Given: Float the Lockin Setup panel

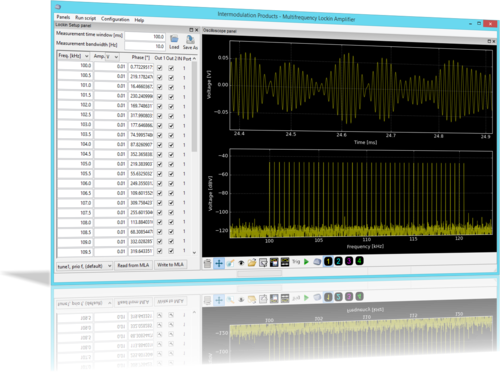Looking at the screenshot, I should coord(191,30).
